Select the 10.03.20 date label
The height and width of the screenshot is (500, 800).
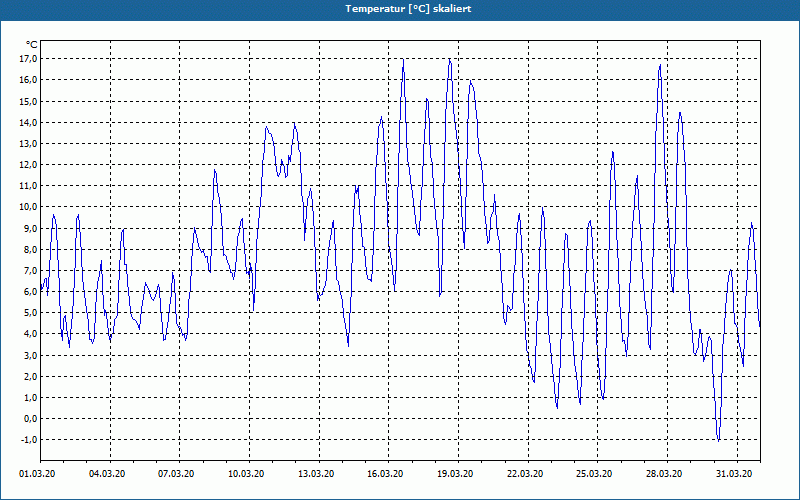(246, 474)
